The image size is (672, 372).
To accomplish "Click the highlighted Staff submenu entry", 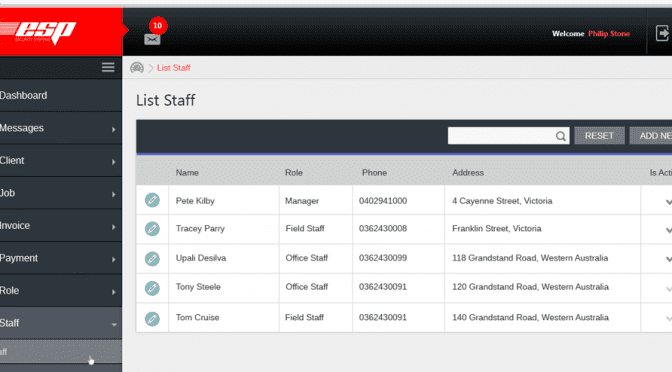I will tap(61, 352).
